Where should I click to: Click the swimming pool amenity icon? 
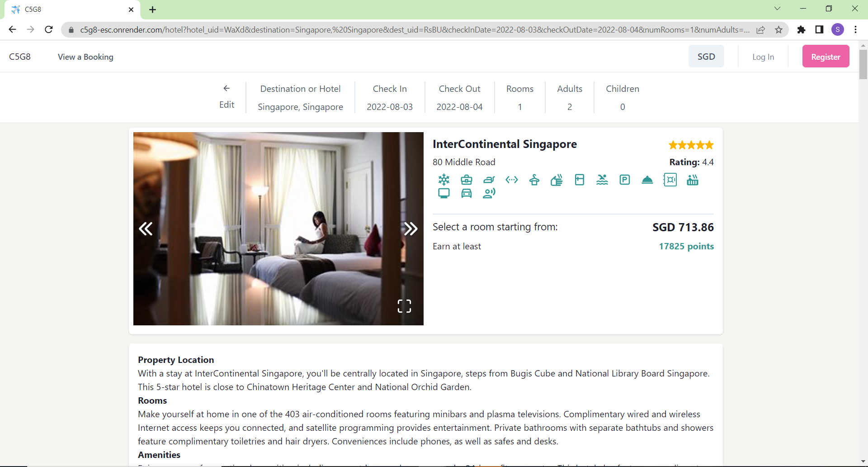(602, 180)
